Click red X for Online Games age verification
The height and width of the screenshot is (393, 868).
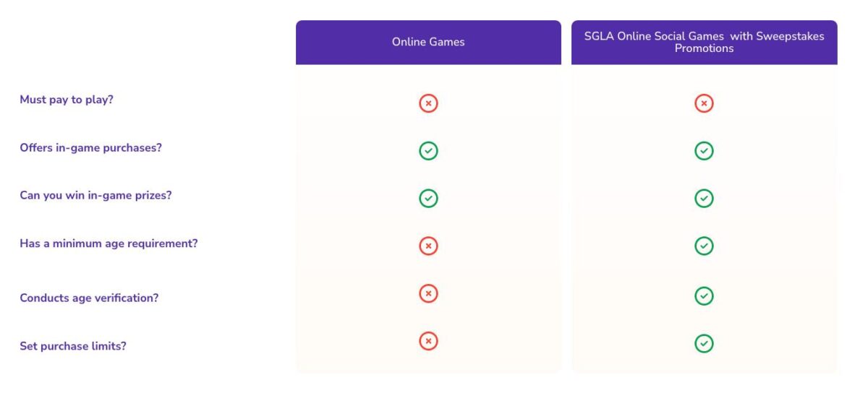pyautogui.click(x=428, y=293)
